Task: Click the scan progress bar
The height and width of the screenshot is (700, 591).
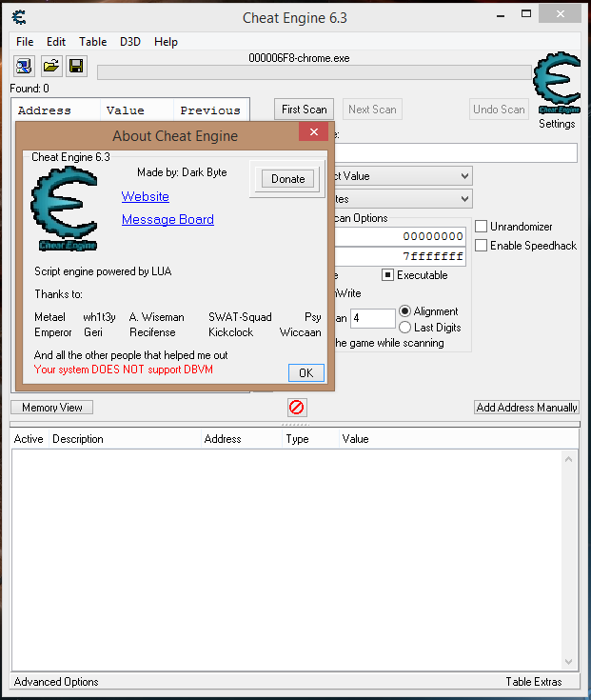Action: (x=314, y=72)
